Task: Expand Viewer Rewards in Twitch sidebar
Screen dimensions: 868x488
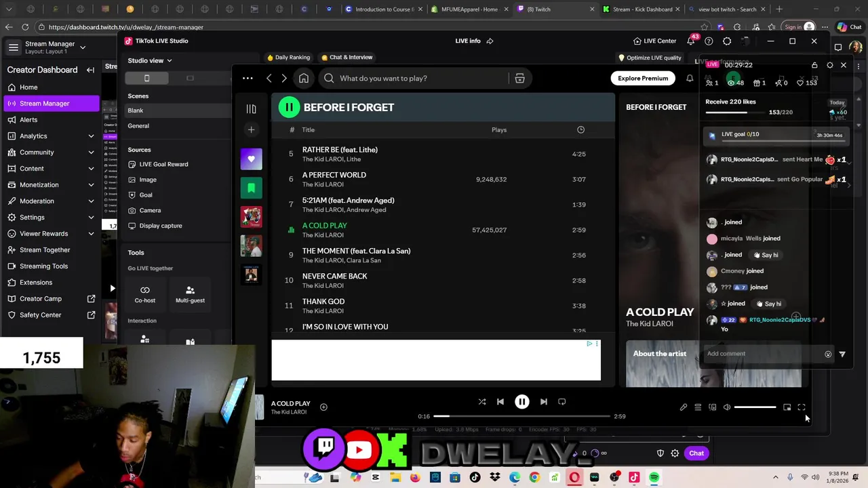Action: click(91, 234)
